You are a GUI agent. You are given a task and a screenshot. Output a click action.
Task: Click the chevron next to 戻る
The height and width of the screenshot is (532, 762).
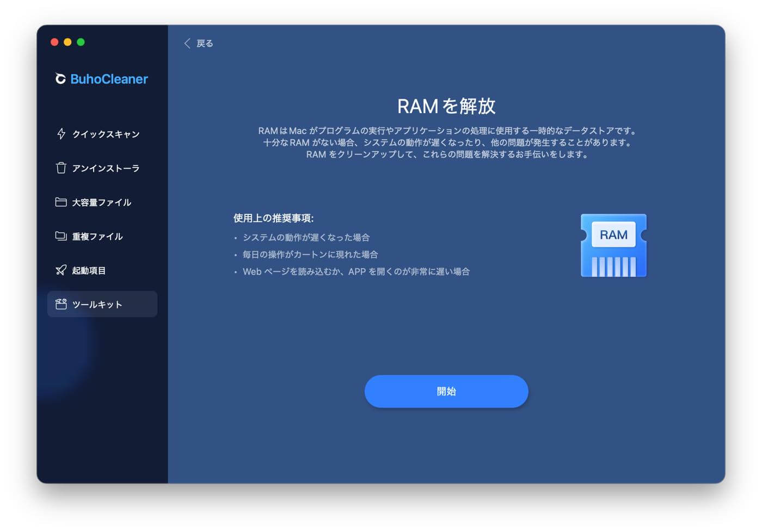187,43
